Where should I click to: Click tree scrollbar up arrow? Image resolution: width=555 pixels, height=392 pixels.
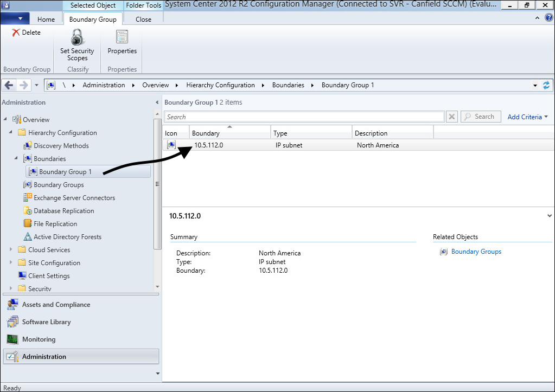point(157,114)
